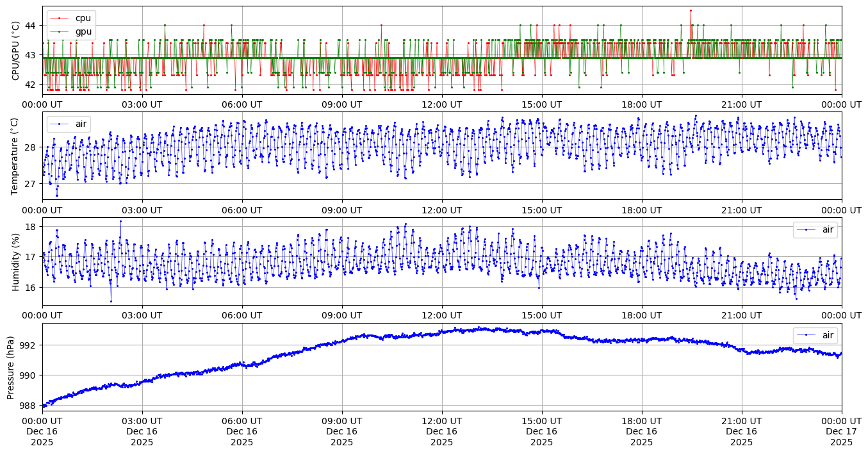Select the Humidity (%) y-axis label
868x453 pixels.
(15, 261)
